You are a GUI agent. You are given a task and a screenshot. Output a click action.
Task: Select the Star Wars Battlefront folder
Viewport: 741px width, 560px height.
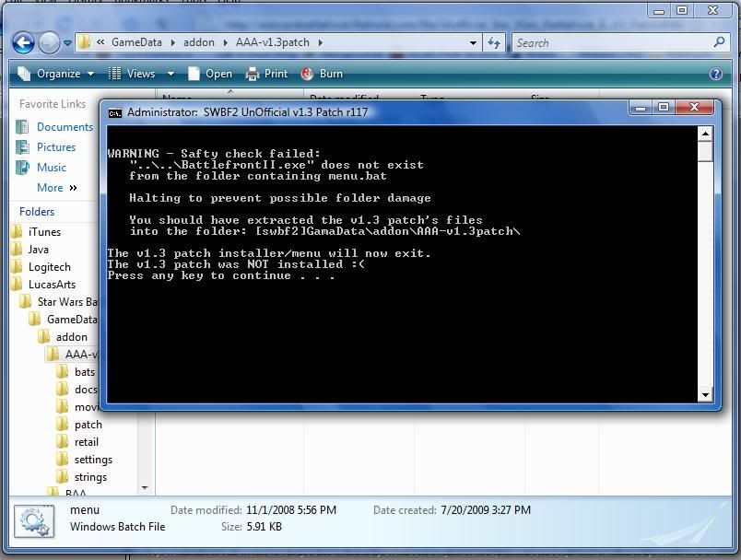click(67, 302)
